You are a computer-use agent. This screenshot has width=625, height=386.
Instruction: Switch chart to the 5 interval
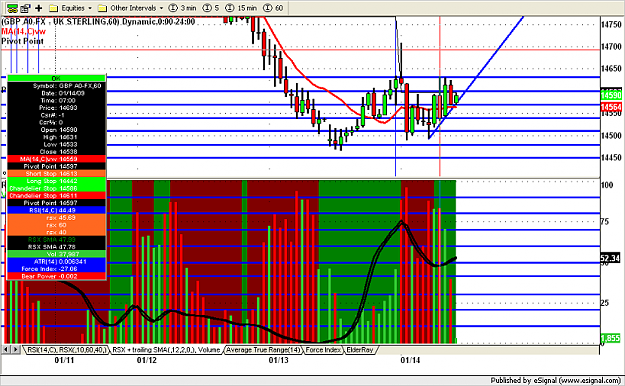(211, 8)
